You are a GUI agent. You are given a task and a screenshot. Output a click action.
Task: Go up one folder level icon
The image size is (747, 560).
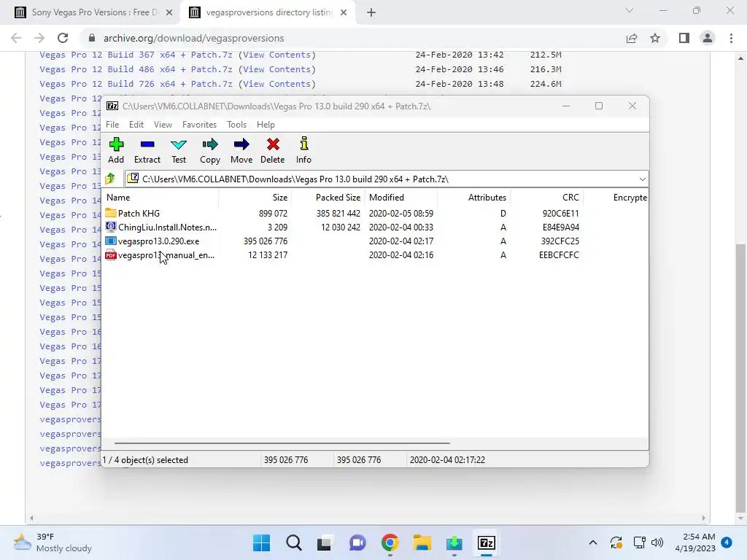(111, 179)
